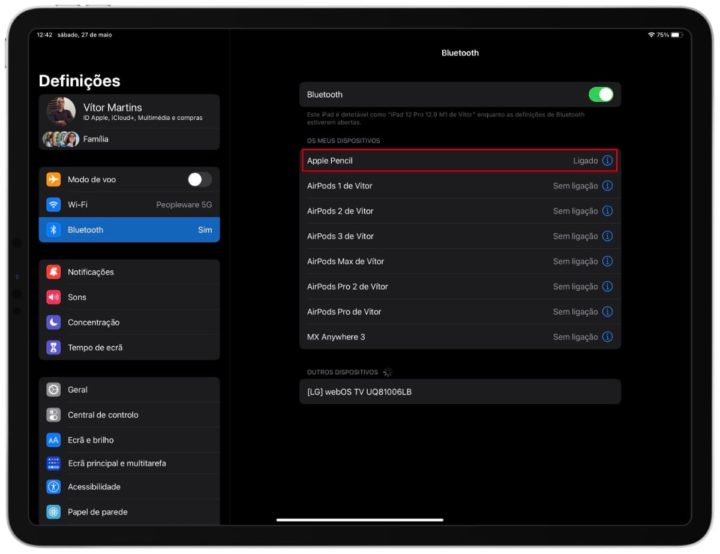The image size is (720, 554).
Task: Tap the Geral gear icon
Action: 53,390
